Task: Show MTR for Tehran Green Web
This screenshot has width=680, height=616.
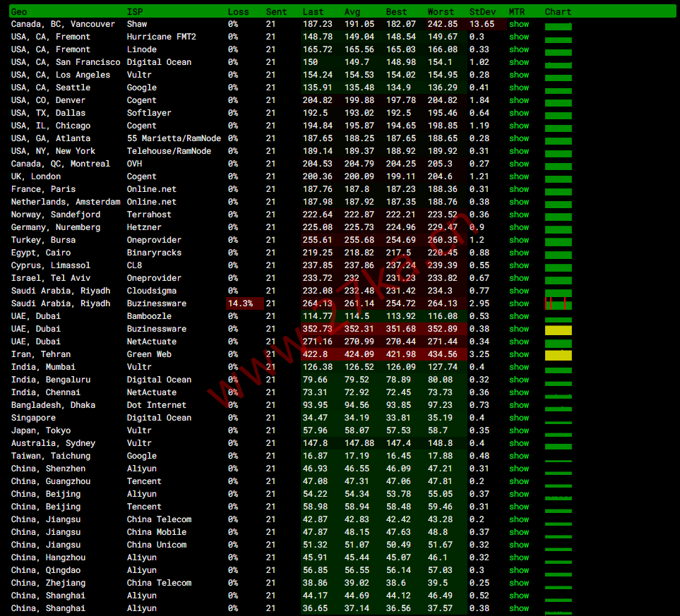Action: pyautogui.click(x=519, y=355)
